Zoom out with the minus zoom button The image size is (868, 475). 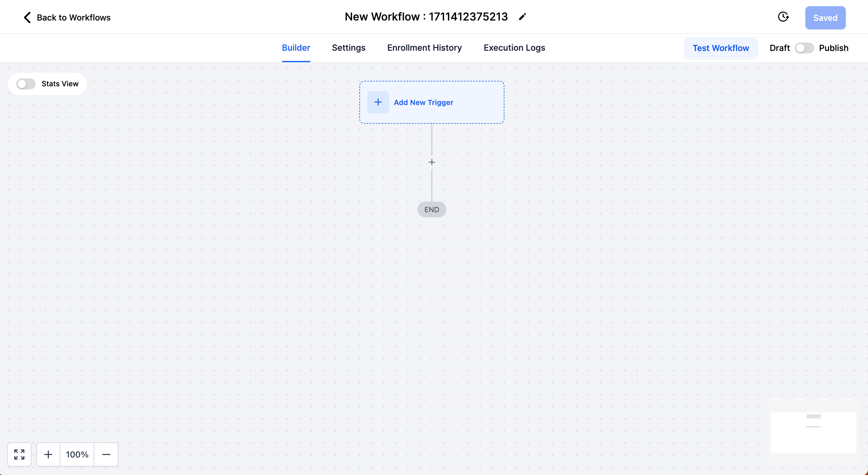(106, 454)
